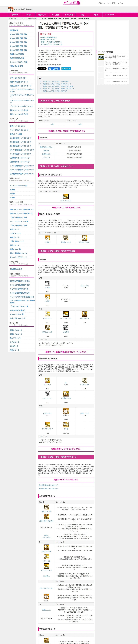Click ゲーム乱舞 breadcrumb link
This screenshot has height=644, width=138.
pos(13,18)
